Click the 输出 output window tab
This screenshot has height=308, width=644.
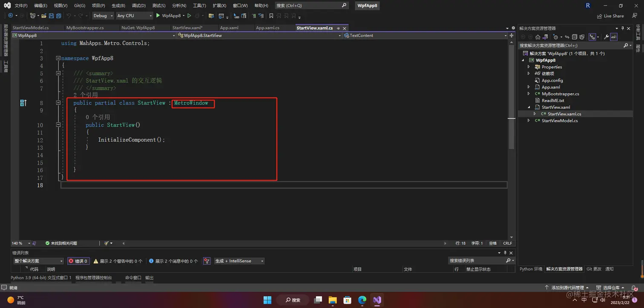[149, 277]
